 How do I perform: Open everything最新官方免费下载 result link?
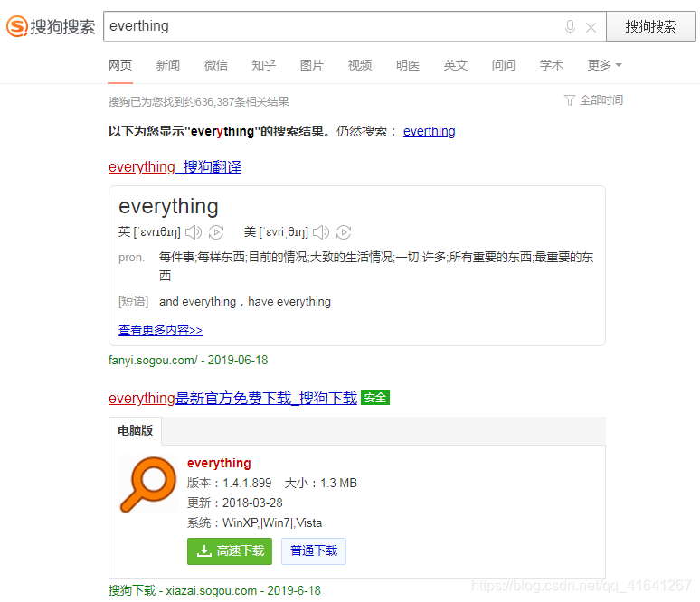click(x=232, y=398)
